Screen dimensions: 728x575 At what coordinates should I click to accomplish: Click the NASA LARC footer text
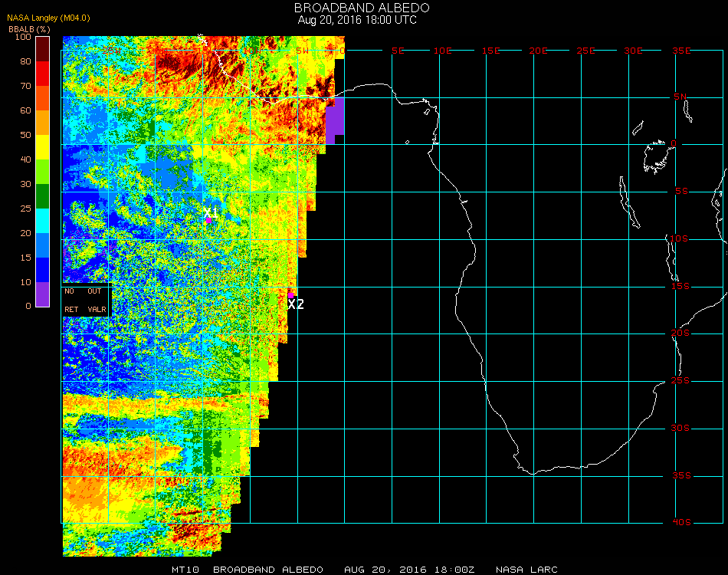(526, 570)
